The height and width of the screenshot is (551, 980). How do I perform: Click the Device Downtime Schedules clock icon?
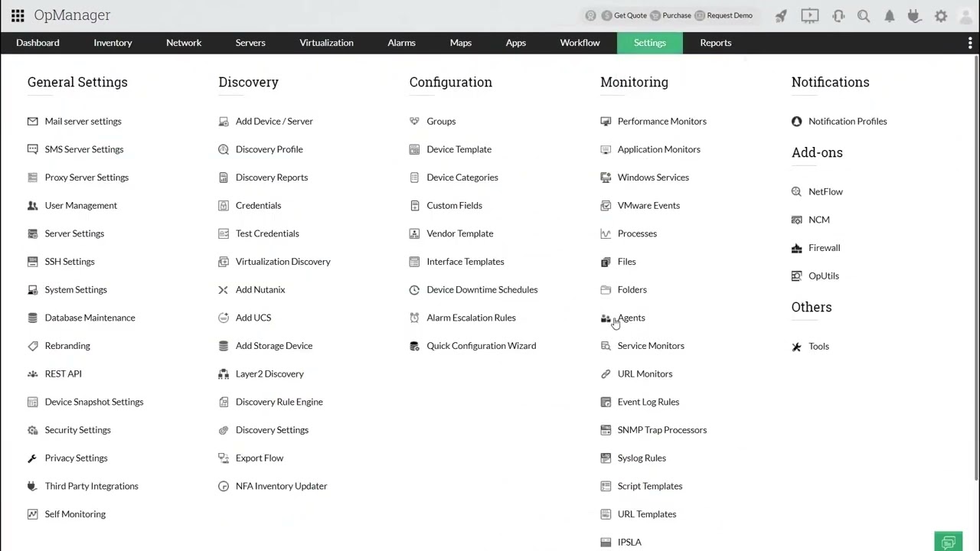click(x=414, y=289)
